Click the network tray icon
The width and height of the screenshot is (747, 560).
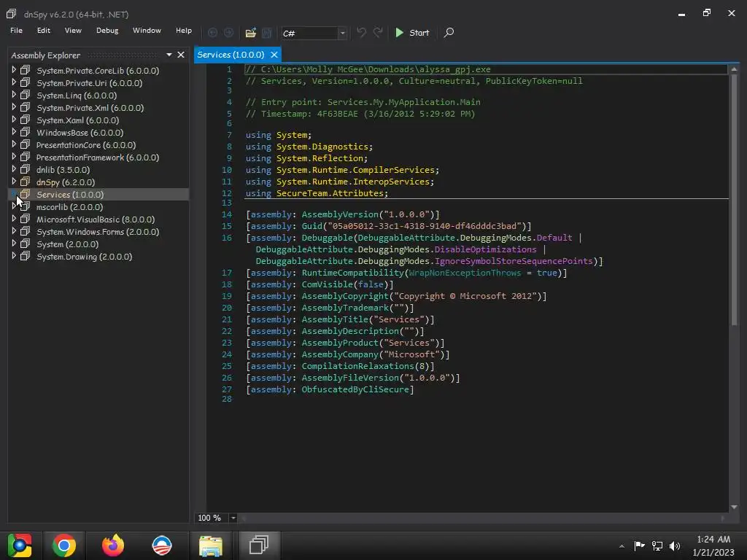[657, 545]
